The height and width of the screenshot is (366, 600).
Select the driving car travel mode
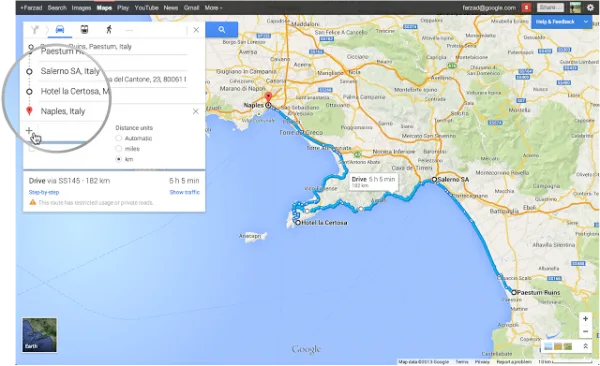pos(60,29)
